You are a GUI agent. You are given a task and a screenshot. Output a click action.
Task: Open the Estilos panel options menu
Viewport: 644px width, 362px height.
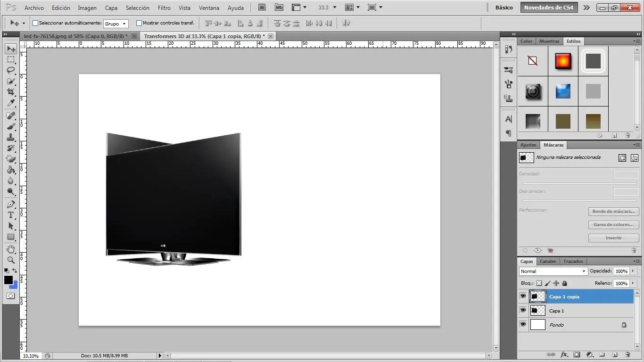point(636,41)
